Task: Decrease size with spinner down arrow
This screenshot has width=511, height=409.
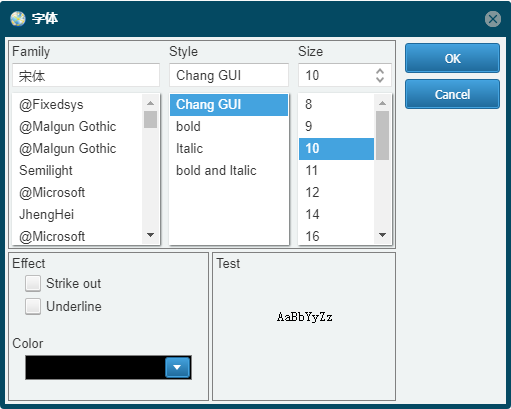Action: point(380,80)
